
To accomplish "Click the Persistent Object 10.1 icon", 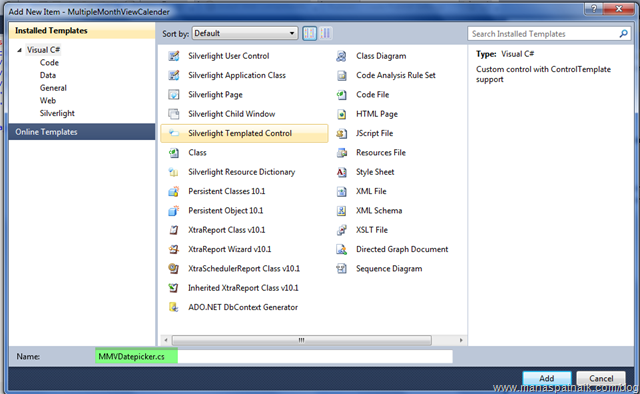I will 174,211.
